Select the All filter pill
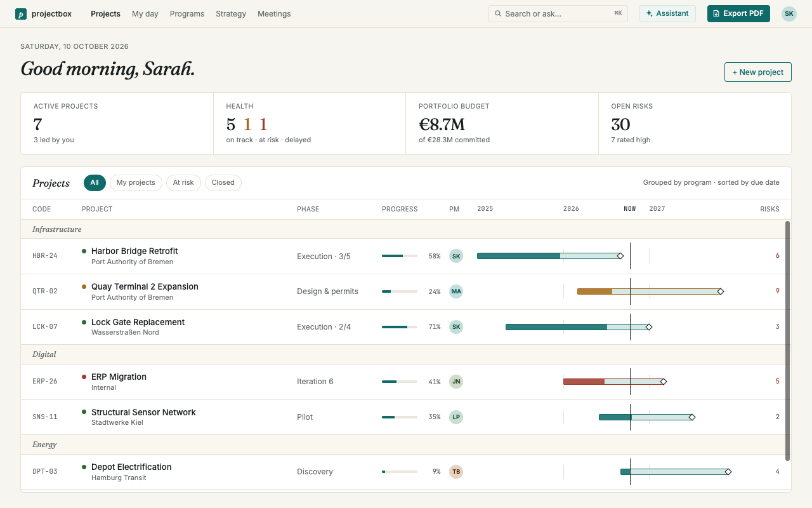812x508 pixels. tap(95, 183)
